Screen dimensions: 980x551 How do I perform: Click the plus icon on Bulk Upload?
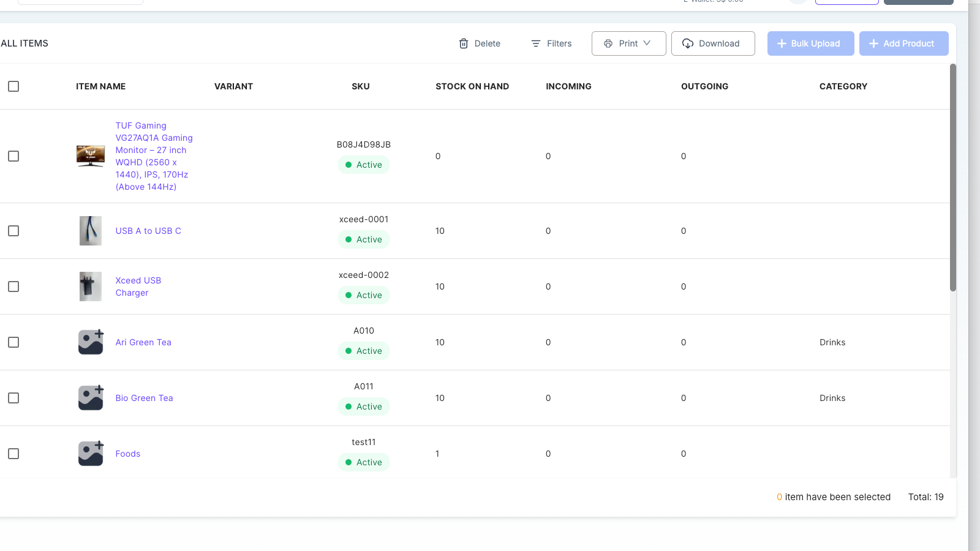coord(782,43)
